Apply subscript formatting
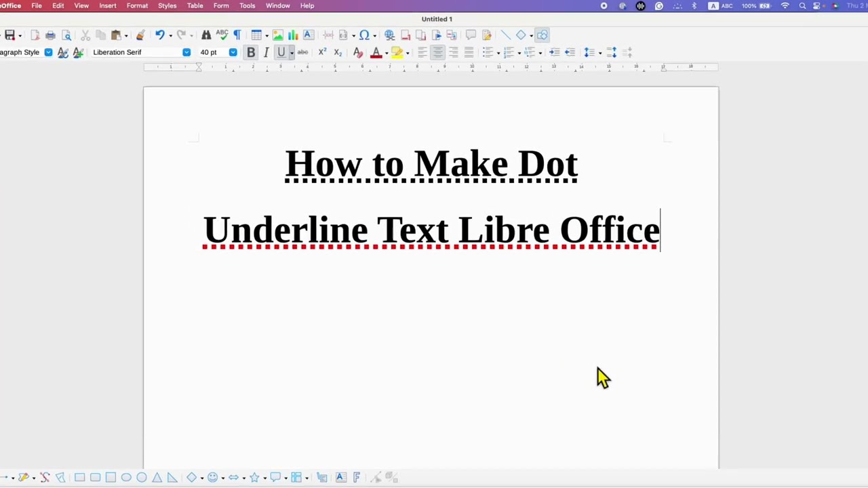The image size is (868, 488). (x=338, y=52)
